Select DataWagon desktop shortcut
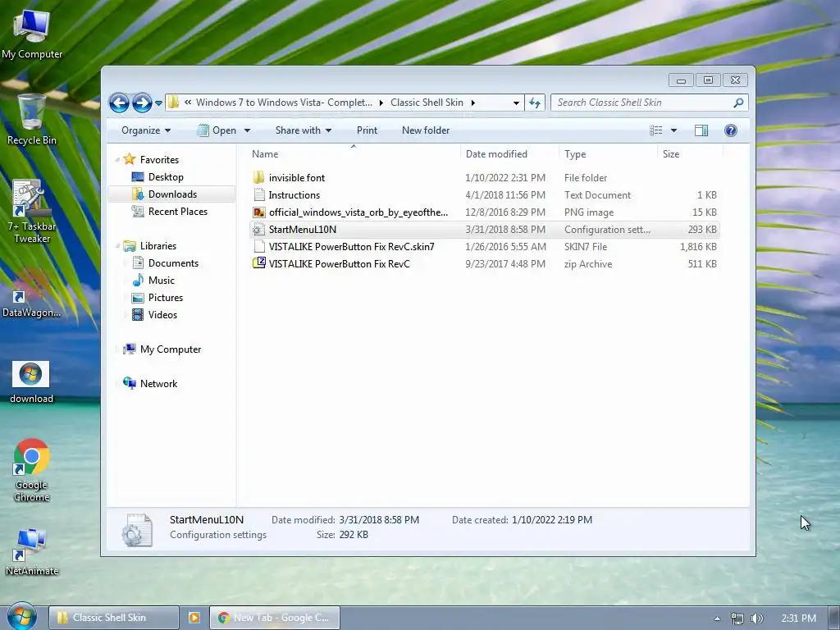Viewport: 840px width, 630px height. (x=32, y=294)
